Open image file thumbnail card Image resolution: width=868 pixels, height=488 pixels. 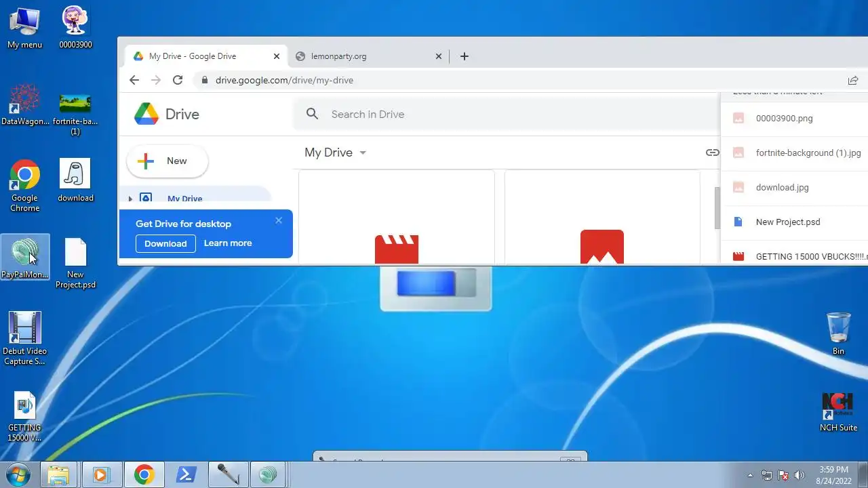tap(602, 217)
